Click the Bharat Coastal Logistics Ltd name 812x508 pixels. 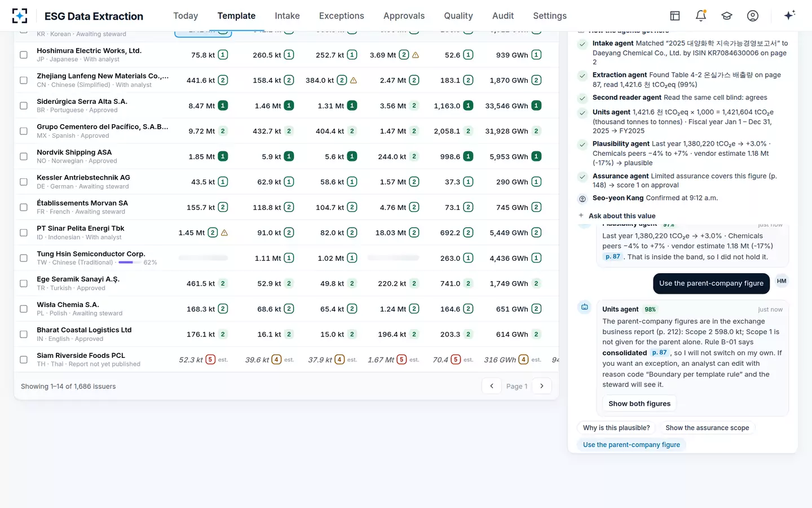click(x=84, y=330)
